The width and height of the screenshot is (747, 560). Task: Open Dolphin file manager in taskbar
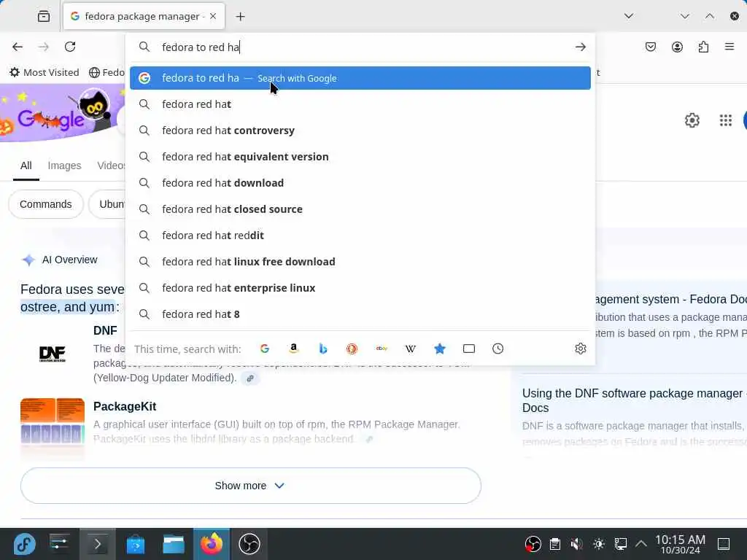(174, 544)
